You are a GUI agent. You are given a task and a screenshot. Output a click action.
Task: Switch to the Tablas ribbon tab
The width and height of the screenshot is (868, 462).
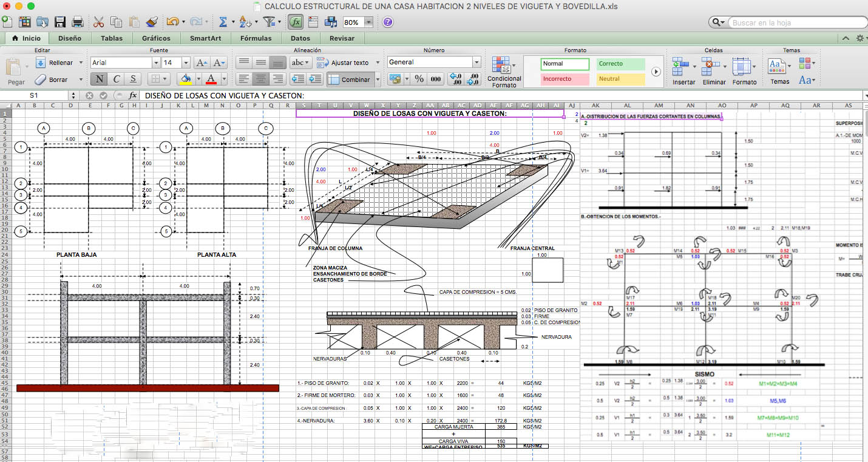tap(112, 38)
